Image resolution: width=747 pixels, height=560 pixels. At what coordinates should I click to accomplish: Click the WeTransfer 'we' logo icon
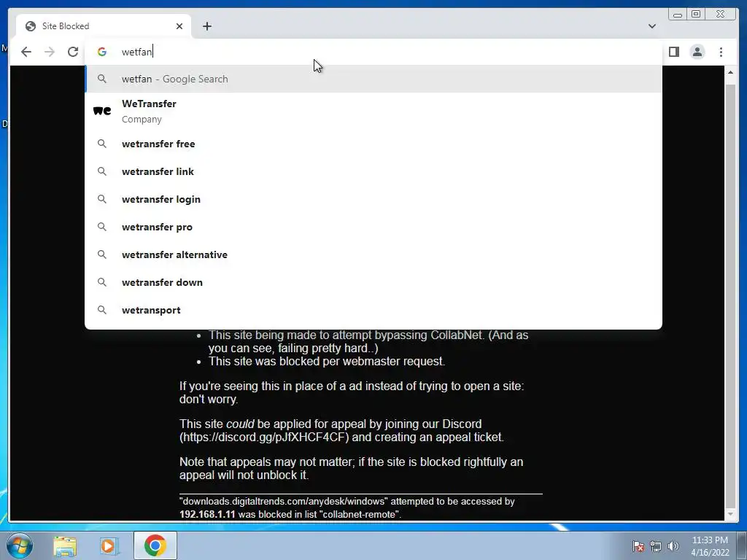pyautogui.click(x=102, y=111)
